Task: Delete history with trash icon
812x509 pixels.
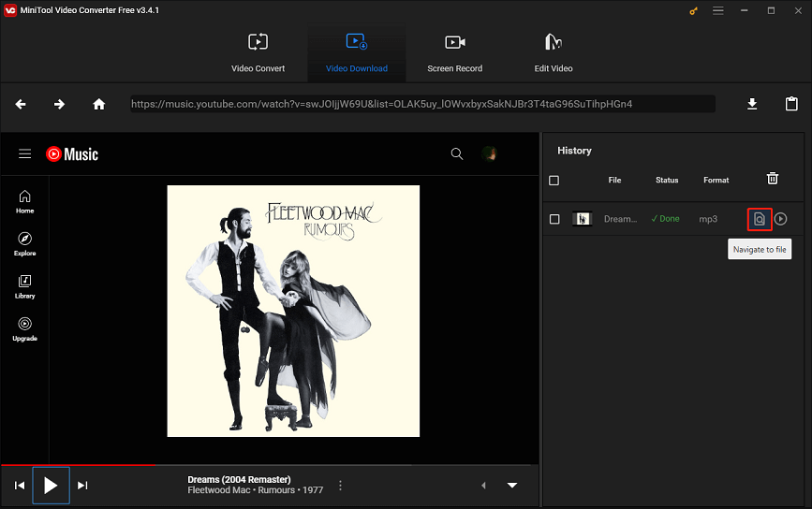Action: pyautogui.click(x=772, y=179)
